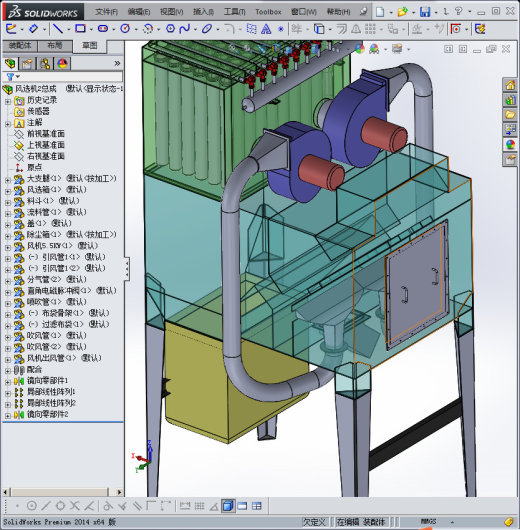
Task: Select the Polygon sketch tool
Action: tap(170, 29)
